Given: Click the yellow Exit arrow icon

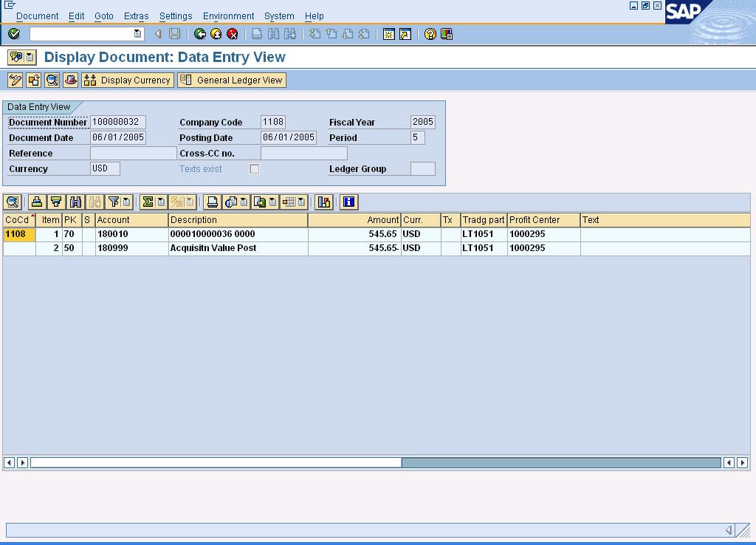Looking at the screenshot, I should point(216,34).
